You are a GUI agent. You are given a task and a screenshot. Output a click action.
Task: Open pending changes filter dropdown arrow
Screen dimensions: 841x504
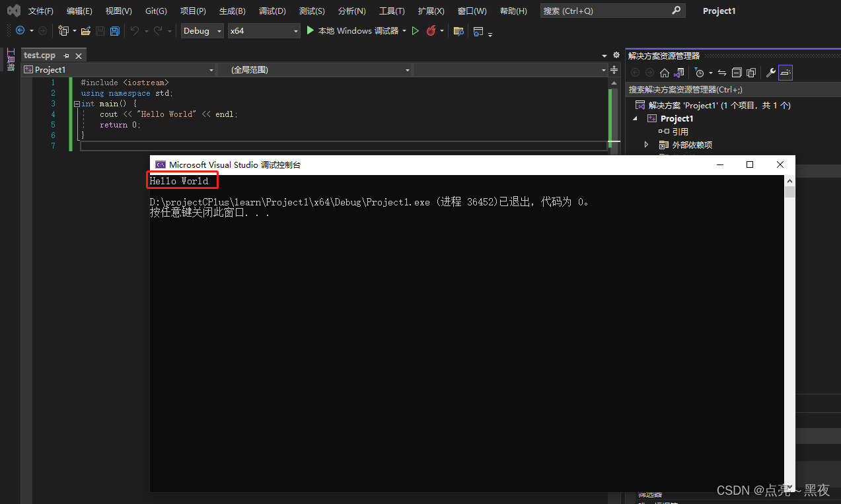tap(710, 73)
